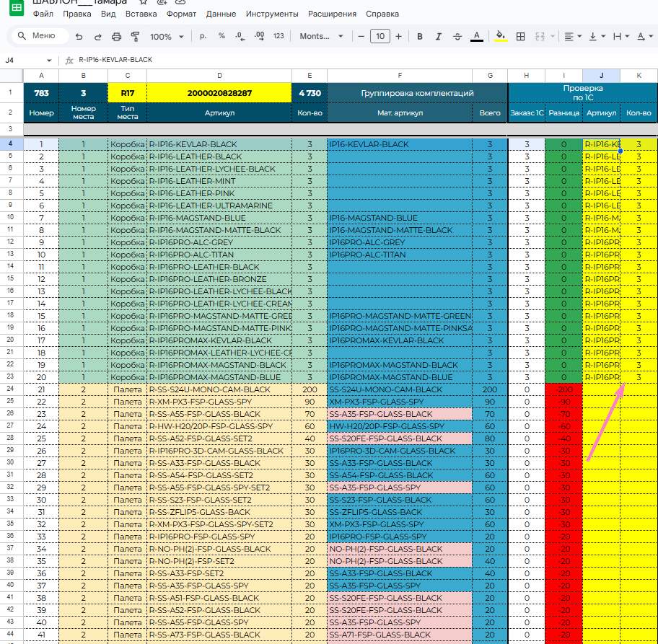
Task: Toggle bold formatting
Action: [x=419, y=37]
